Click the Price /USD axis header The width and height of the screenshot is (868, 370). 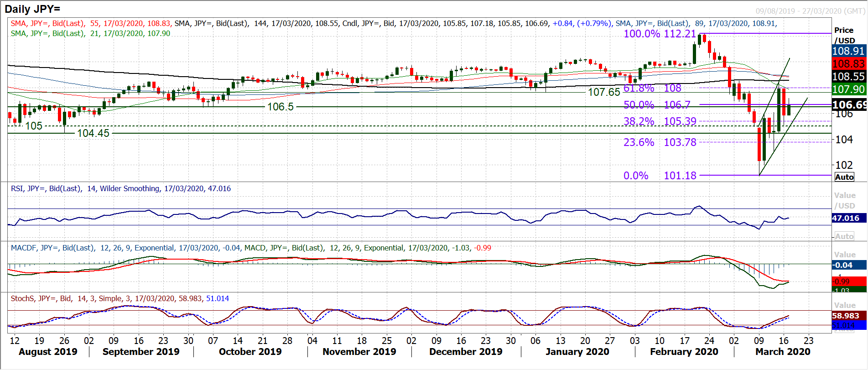pos(844,35)
